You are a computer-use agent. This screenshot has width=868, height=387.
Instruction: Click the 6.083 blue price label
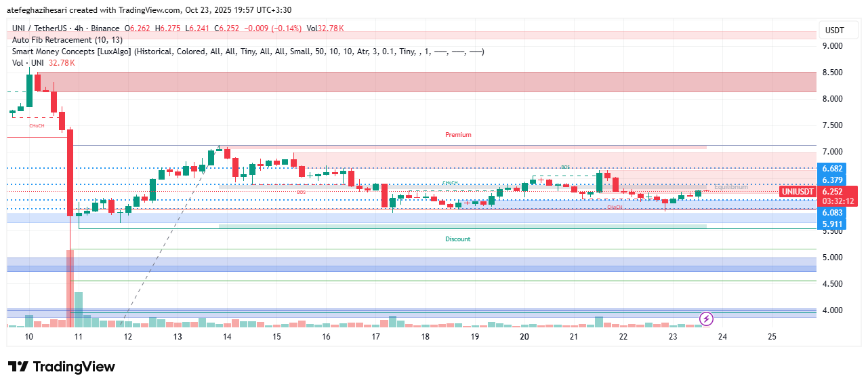pyautogui.click(x=832, y=213)
